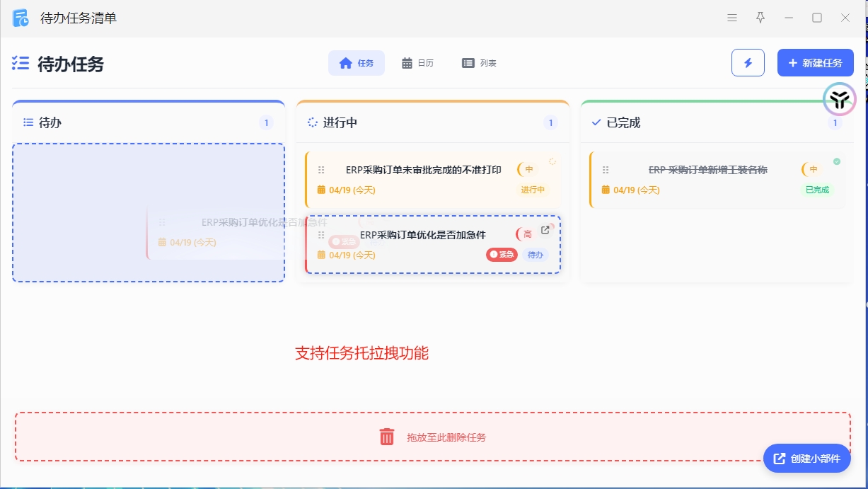
Task: Click the 中 priority badge on ERP采购订单未审批完成的不准打印
Action: (528, 169)
